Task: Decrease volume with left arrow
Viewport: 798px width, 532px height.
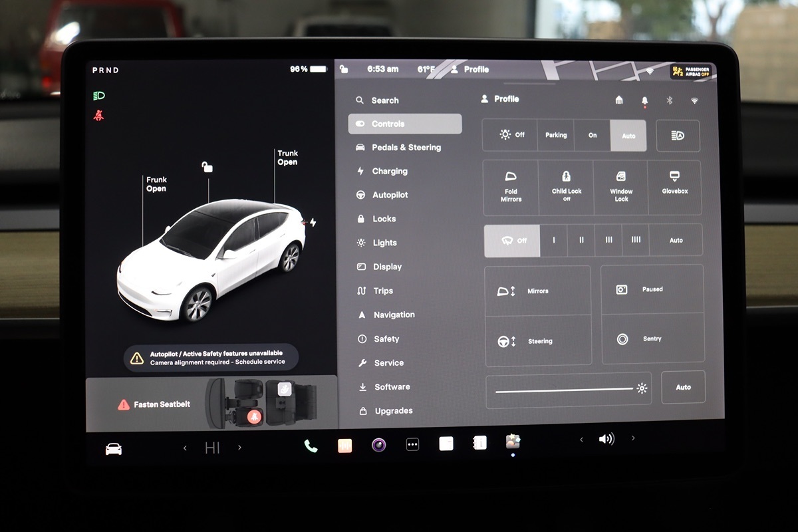Action: click(x=581, y=439)
